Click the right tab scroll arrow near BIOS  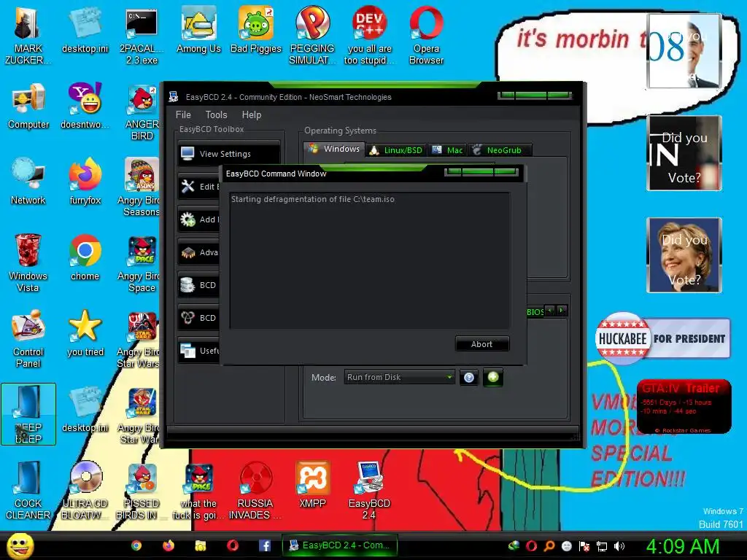tap(562, 311)
